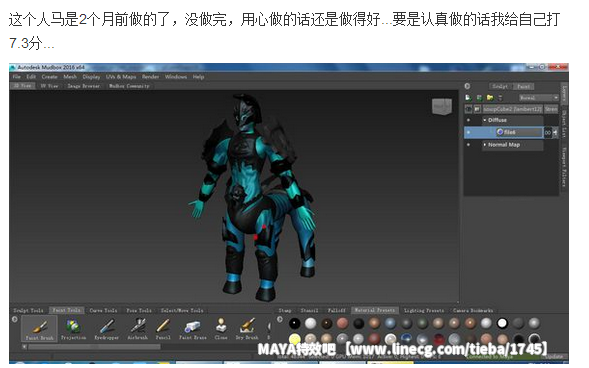
Task: Pick the Eyedropper tool
Action: pyautogui.click(x=107, y=329)
